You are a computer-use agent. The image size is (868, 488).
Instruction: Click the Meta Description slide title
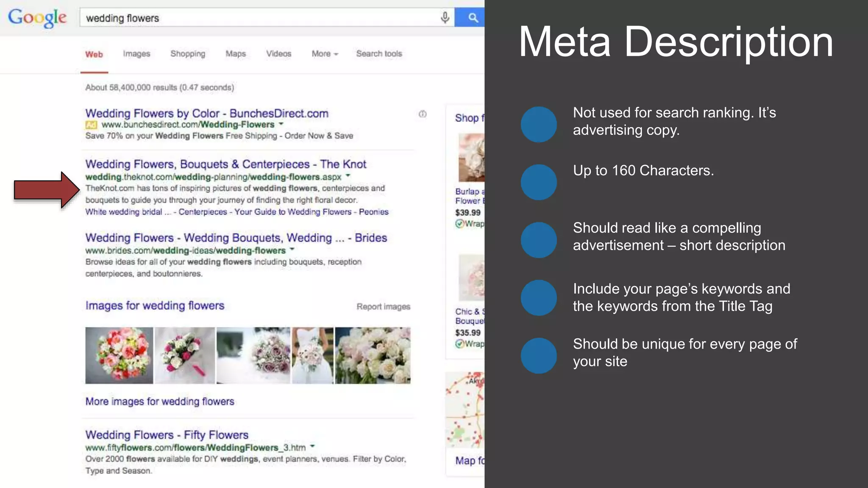click(676, 42)
